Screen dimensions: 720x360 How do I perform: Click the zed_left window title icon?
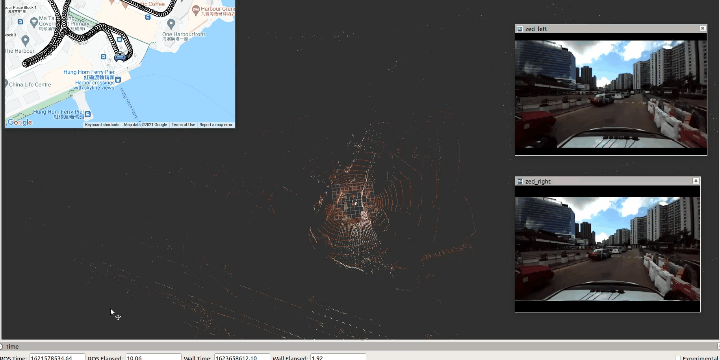pos(520,29)
